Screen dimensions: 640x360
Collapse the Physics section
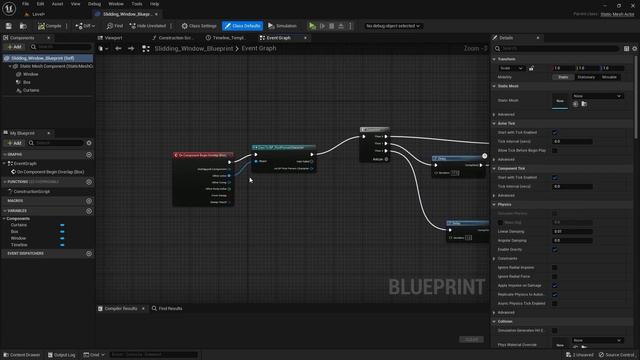pos(494,204)
